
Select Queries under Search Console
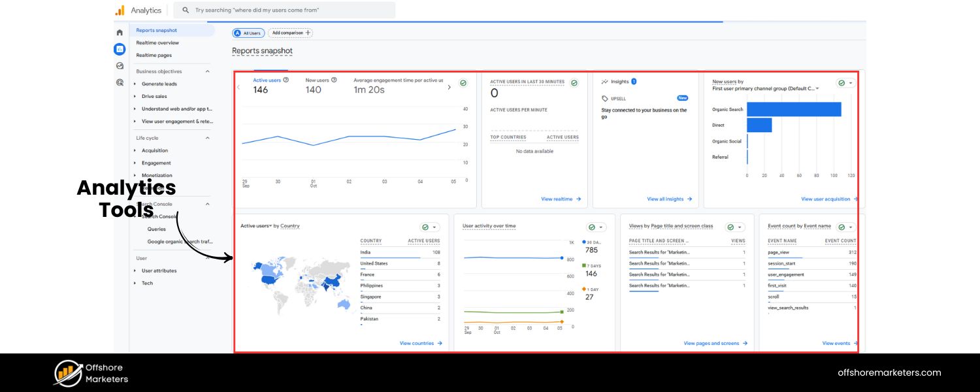pyautogui.click(x=156, y=229)
